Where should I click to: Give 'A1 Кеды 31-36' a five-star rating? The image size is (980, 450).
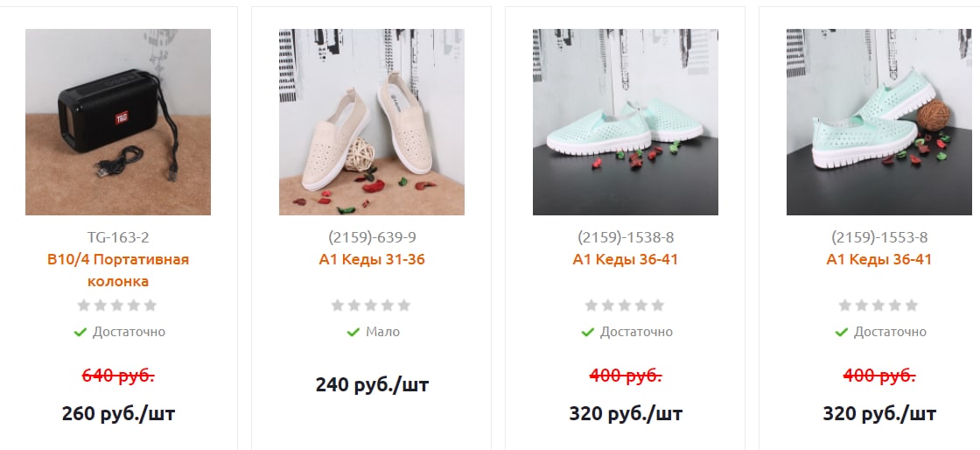[403, 306]
